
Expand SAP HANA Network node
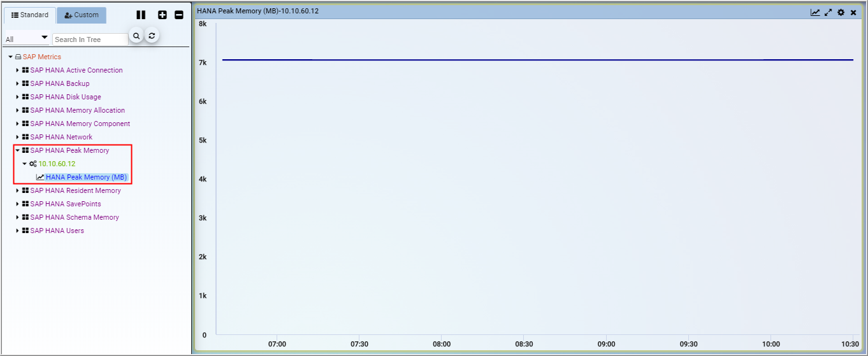[x=18, y=137]
